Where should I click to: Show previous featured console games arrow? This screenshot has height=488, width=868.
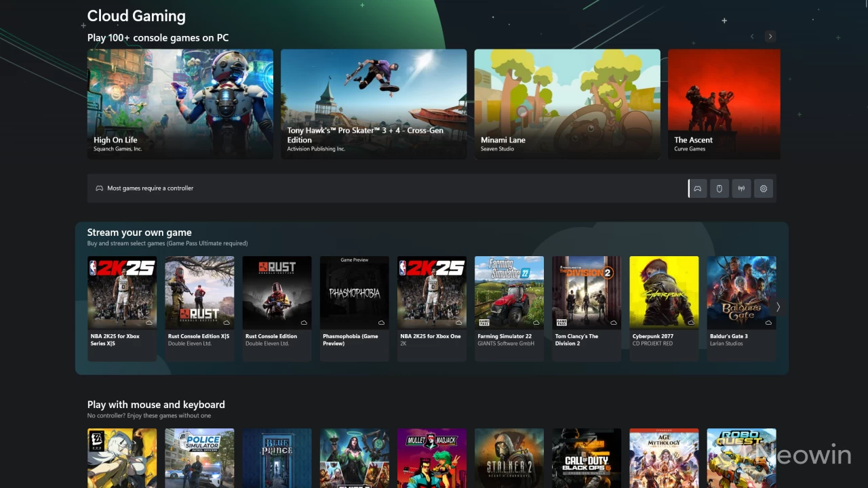(x=752, y=37)
